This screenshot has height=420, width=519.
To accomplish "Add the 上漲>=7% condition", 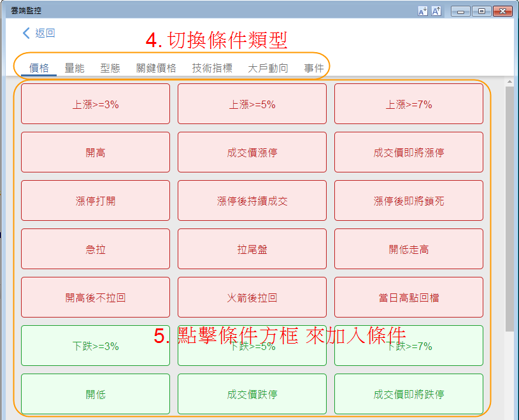I will [x=409, y=104].
